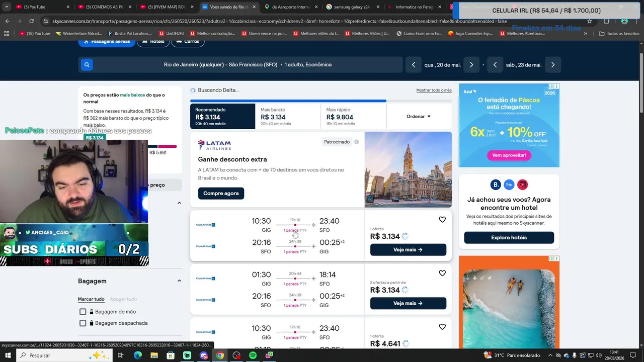The width and height of the screenshot is (644, 362).
Task: Select the Mais barato tab
Action: coord(288,116)
